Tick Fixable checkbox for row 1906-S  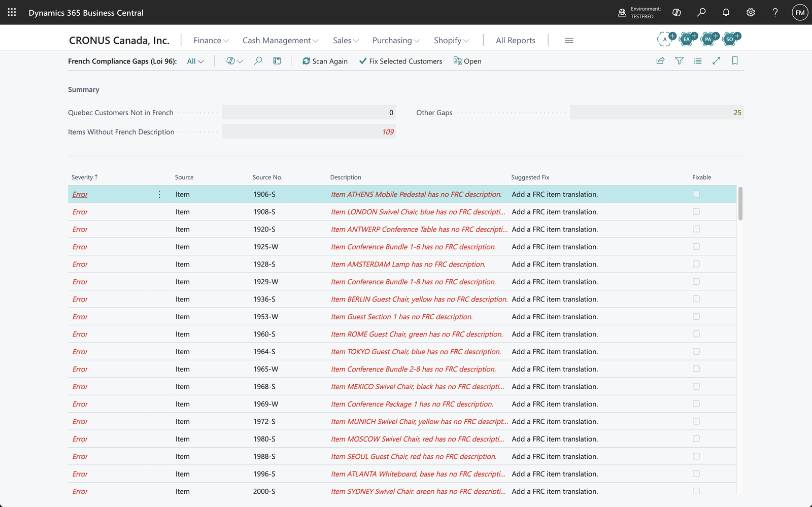click(x=696, y=194)
